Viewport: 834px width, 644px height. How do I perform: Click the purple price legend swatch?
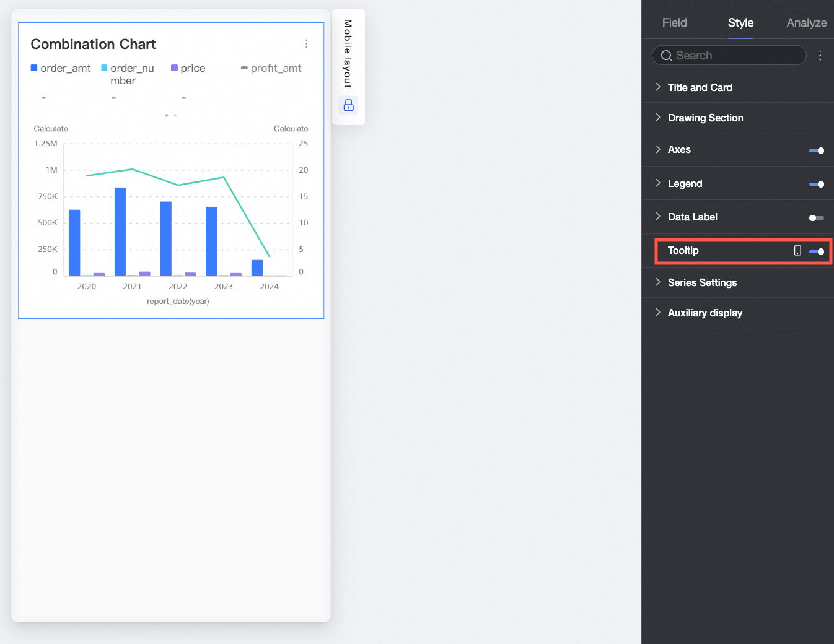(x=174, y=68)
